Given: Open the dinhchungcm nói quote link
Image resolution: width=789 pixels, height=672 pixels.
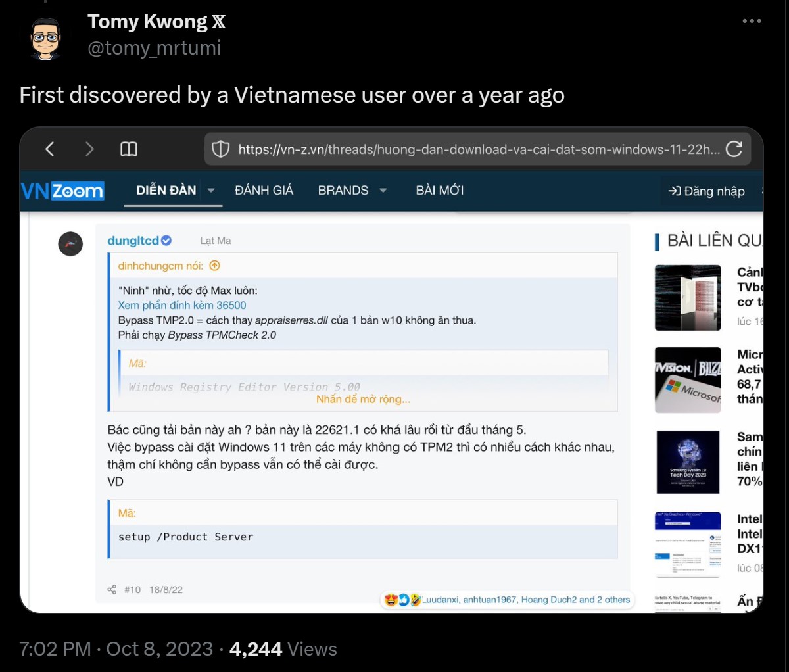Looking at the screenshot, I should (x=161, y=266).
